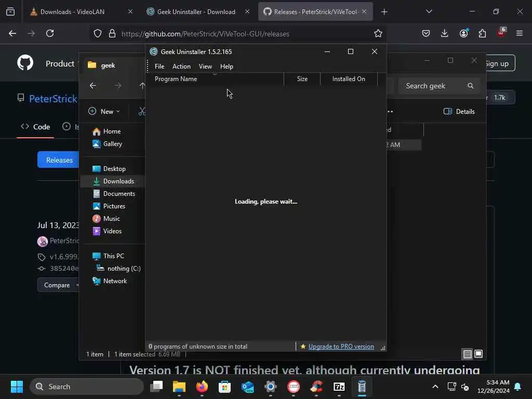This screenshot has width=532, height=399.
Task: Click the blue Releases button on GitHub
Action: click(x=58, y=160)
